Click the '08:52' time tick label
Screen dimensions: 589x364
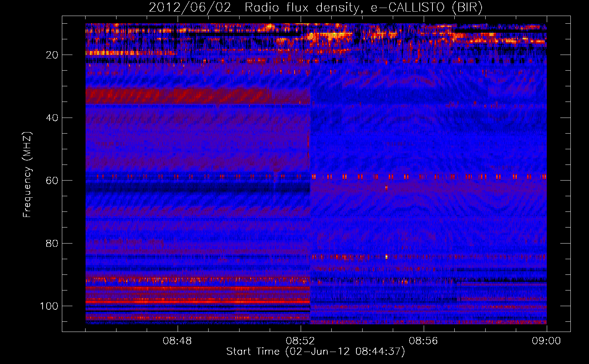(x=300, y=341)
